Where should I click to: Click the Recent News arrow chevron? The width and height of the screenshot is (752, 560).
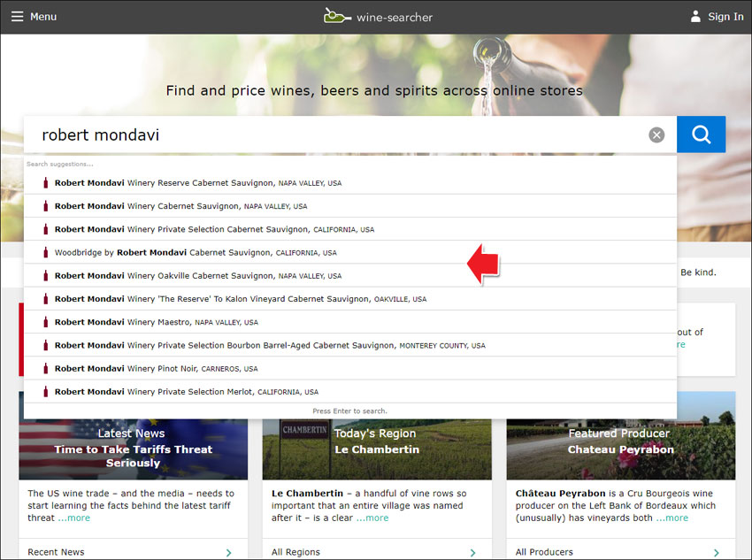click(229, 552)
